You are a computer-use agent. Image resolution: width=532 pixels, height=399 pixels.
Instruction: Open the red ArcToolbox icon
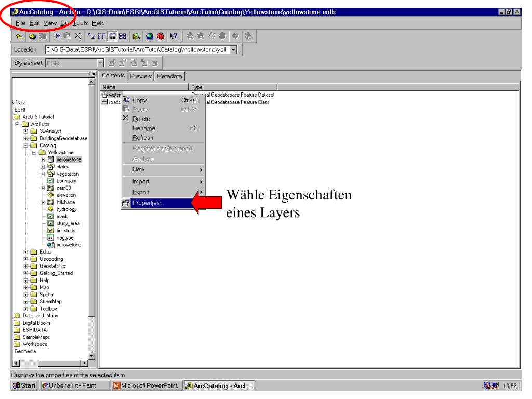161,36
